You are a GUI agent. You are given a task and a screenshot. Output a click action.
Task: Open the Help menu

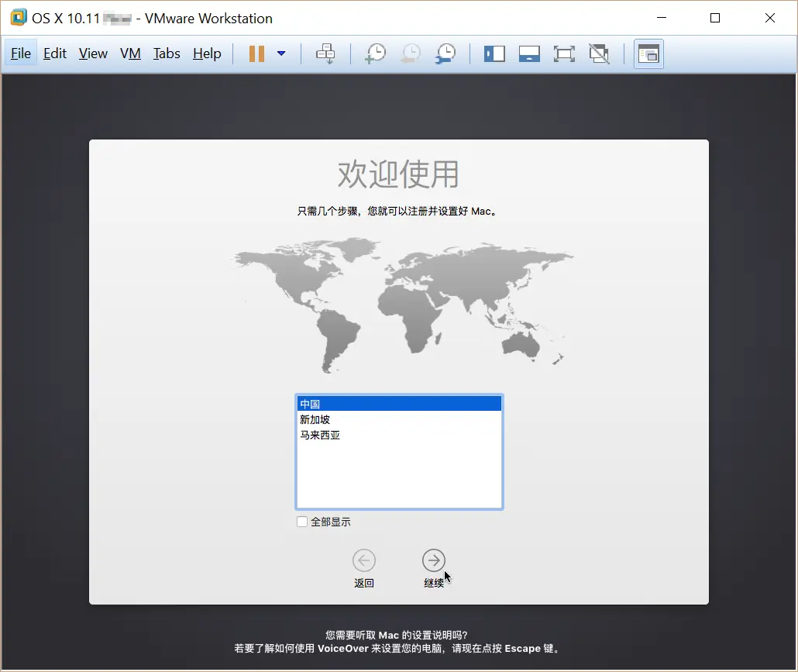pyautogui.click(x=206, y=53)
